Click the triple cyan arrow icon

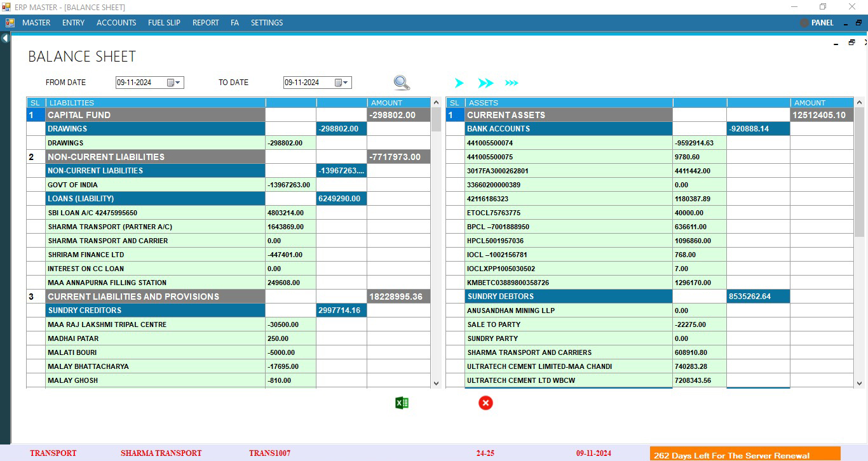(x=512, y=83)
